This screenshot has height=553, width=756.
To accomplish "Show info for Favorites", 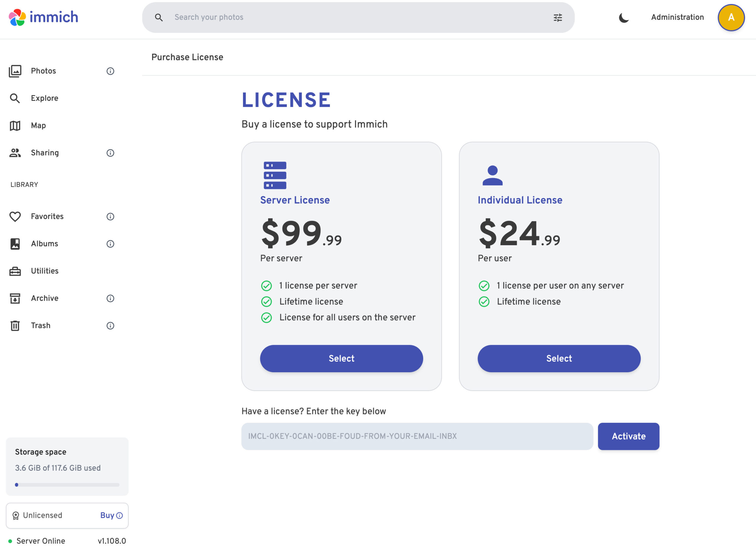I will pyautogui.click(x=110, y=217).
